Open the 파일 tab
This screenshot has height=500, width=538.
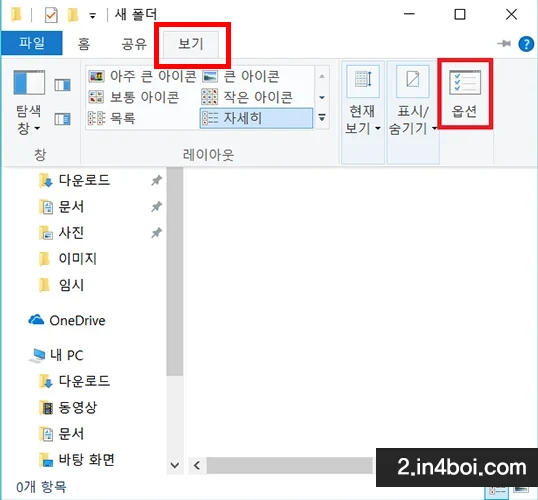(32, 43)
